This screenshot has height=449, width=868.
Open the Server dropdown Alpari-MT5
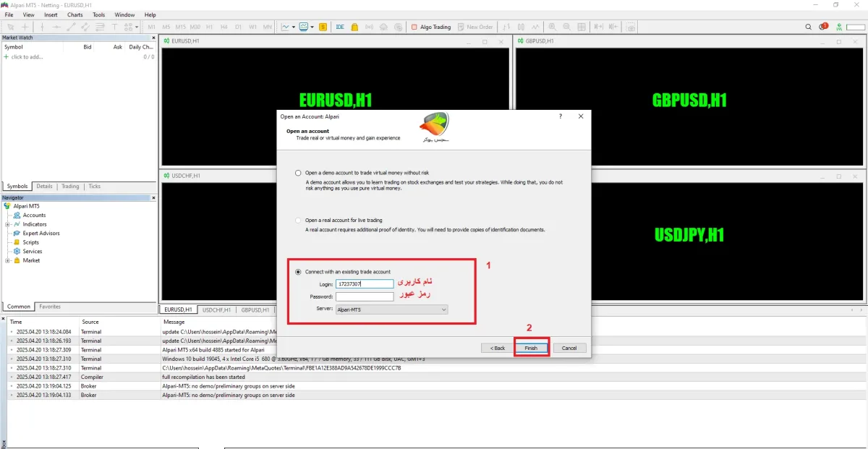click(392, 309)
